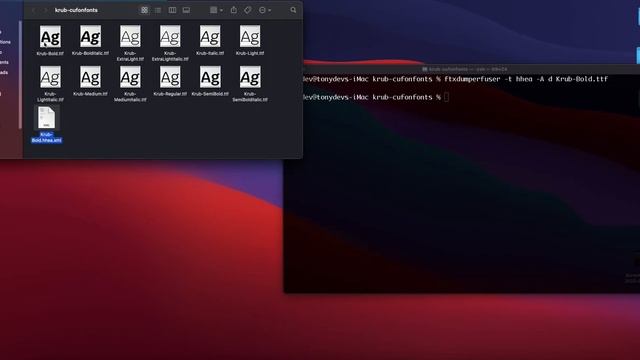Select the Krub-Regular.ttf font file
640x360 pixels.
(170, 77)
